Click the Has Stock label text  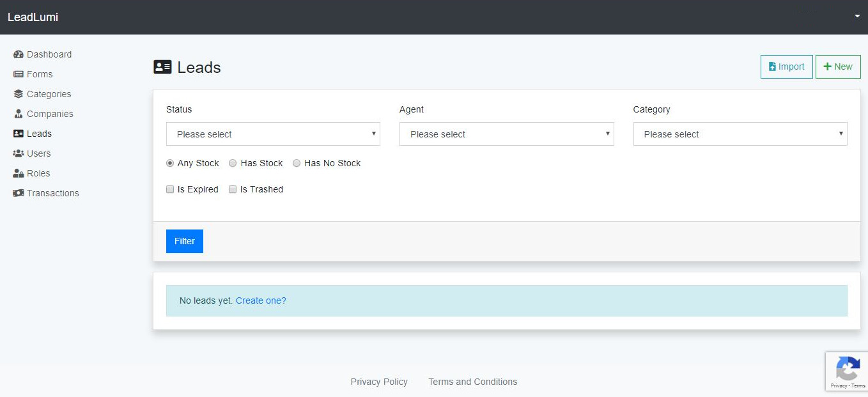click(x=261, y=163)
